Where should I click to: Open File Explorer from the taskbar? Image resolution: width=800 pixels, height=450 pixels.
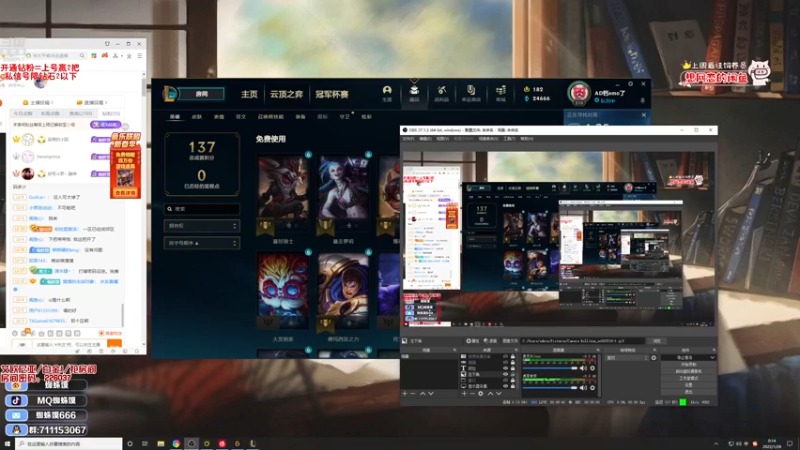[x=161, y=444]
